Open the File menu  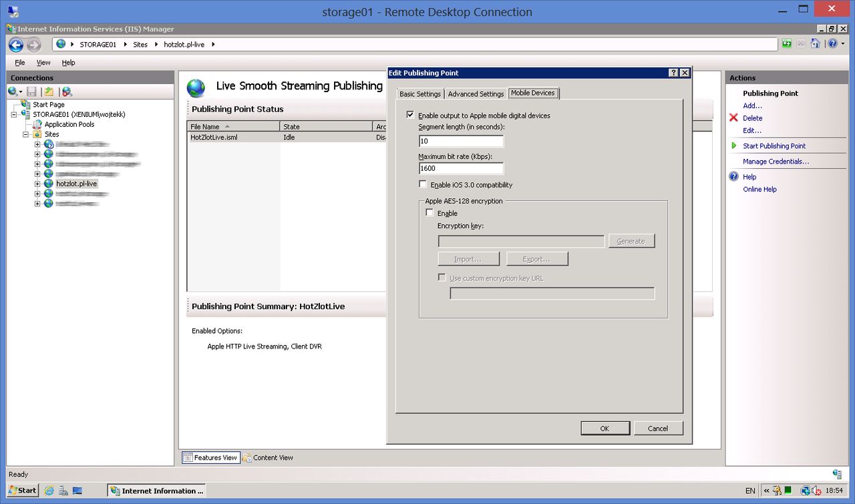coord(20,63)
